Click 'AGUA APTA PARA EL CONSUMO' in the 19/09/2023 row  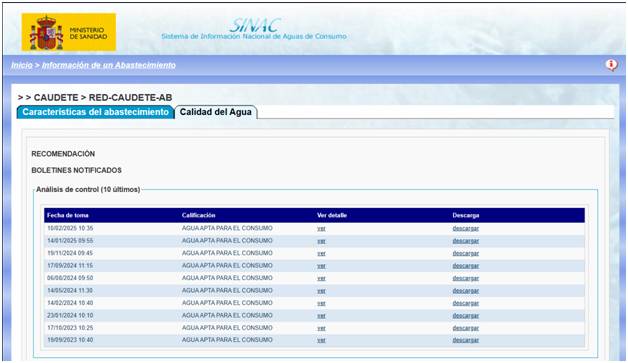click(227, 340)
